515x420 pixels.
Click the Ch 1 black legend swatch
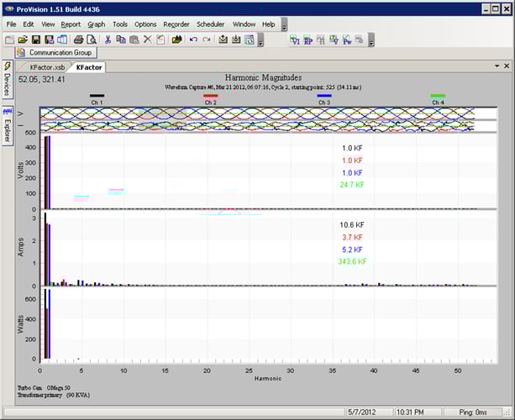coord(97,96)
